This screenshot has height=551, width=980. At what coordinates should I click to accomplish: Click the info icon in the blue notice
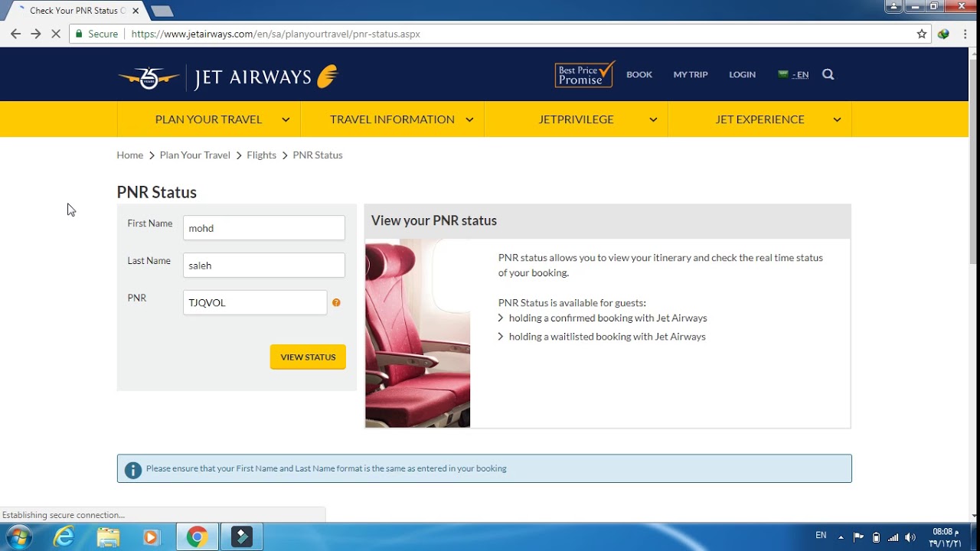pos(133,470)
